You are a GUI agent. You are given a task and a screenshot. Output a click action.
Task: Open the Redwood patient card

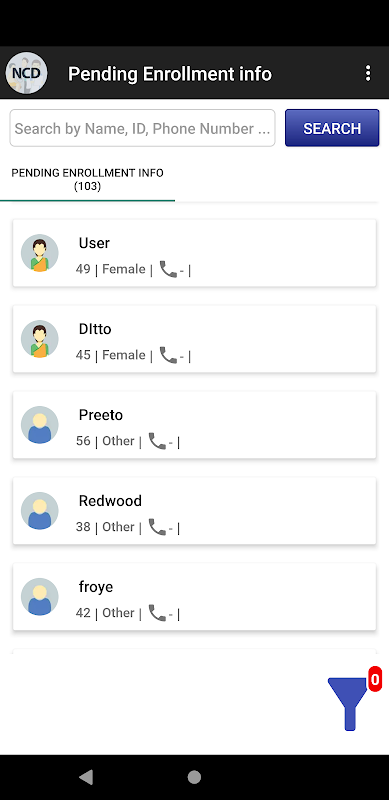194,511
